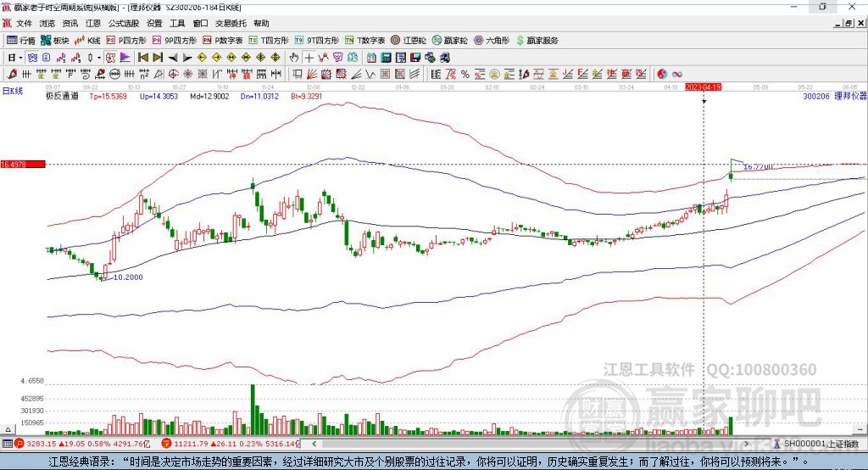The image size is (868, 470).
Task: Step chart right with black arrow
Action: [187, 58]
